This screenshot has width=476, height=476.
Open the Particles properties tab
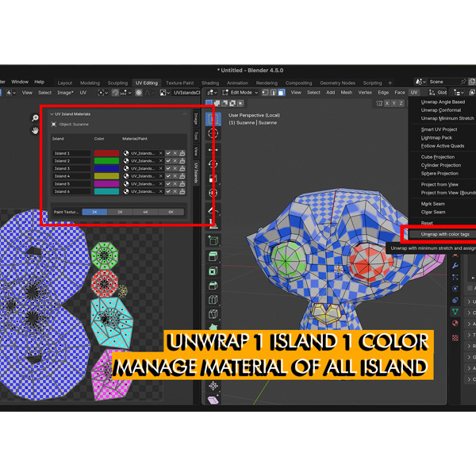point(455,277)
